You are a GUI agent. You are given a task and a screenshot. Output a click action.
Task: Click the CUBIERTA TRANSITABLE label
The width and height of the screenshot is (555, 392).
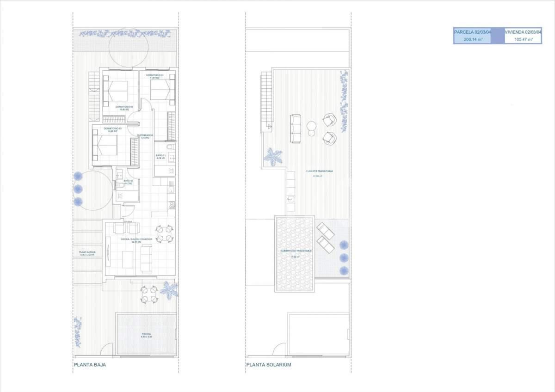click(x=319, y=172)
